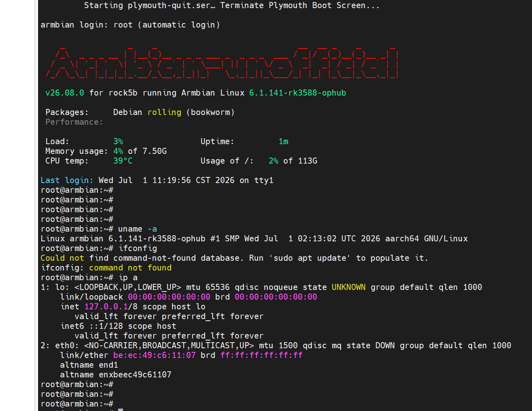
Task: Click the "Uptime:" label
Action: pyautogui.click(x=218, y=142)
